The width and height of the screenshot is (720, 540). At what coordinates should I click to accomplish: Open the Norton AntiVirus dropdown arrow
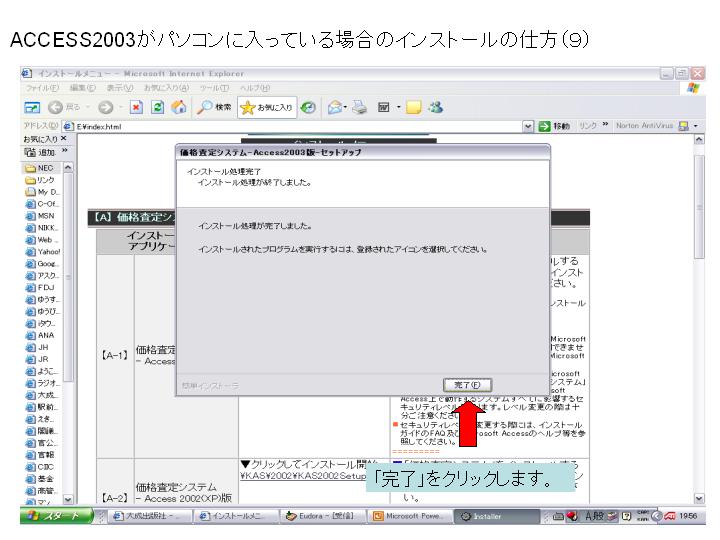pyautogui.click(x=696, y=126)
